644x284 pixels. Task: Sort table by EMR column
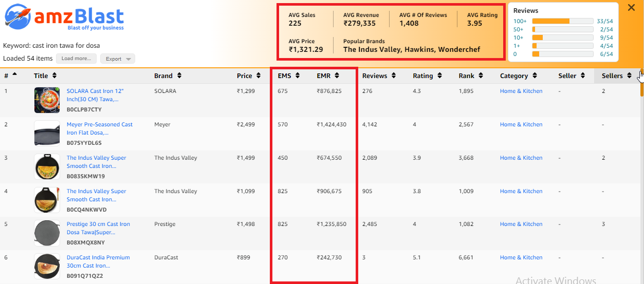coord(337,75)
